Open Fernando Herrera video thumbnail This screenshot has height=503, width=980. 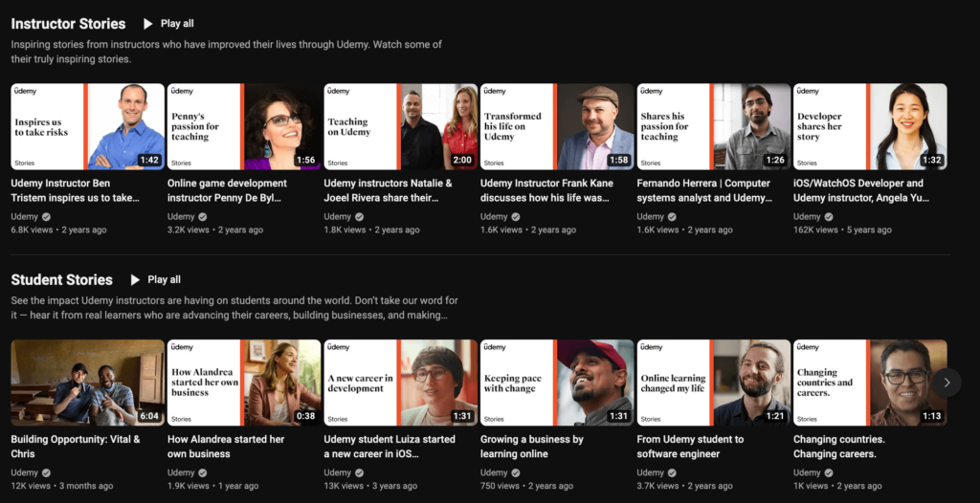pos(714,126)
